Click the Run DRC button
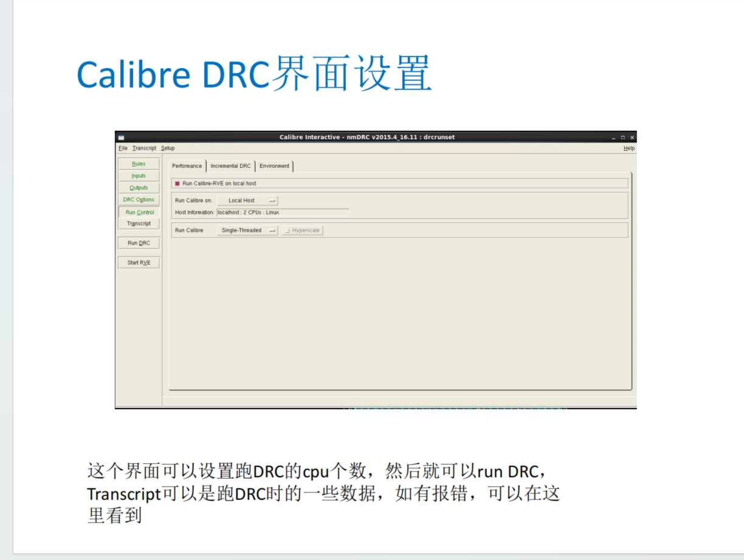This screenshot has width=744, height=560. pos(139,243)
